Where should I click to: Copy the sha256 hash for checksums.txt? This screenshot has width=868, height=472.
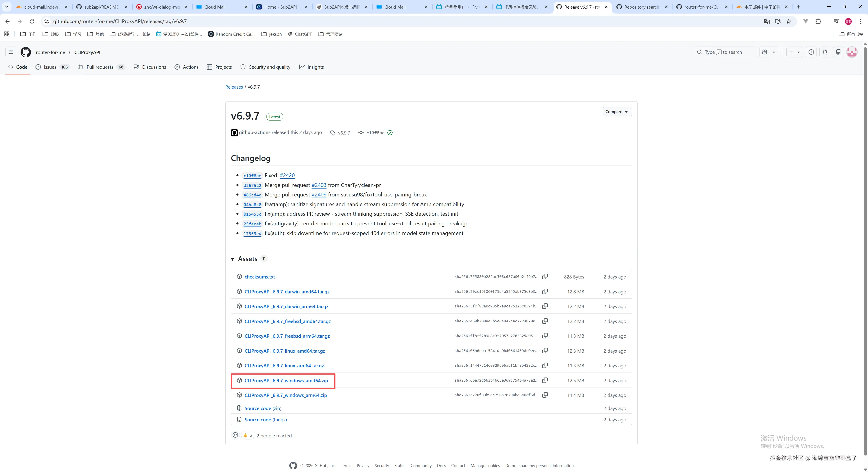pos(545,277)
